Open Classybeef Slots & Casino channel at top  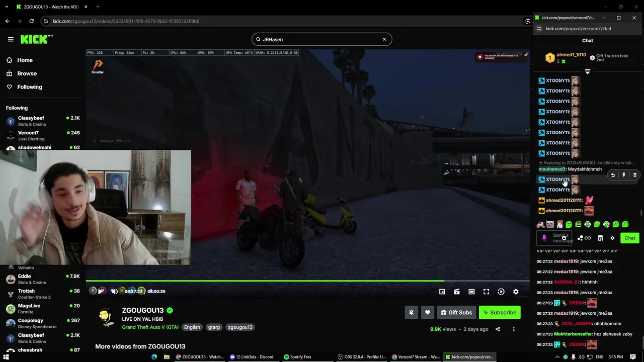(43, 121)
